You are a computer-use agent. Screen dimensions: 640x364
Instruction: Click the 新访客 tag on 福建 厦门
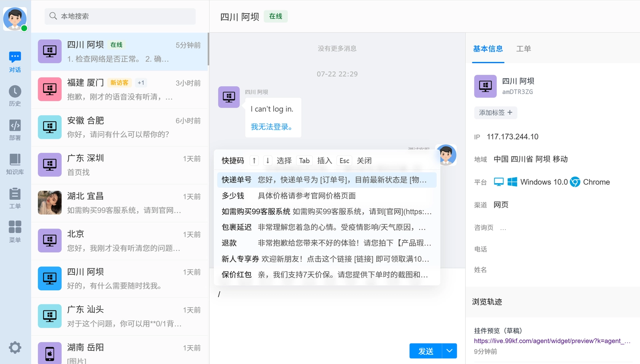pos(119,83)
